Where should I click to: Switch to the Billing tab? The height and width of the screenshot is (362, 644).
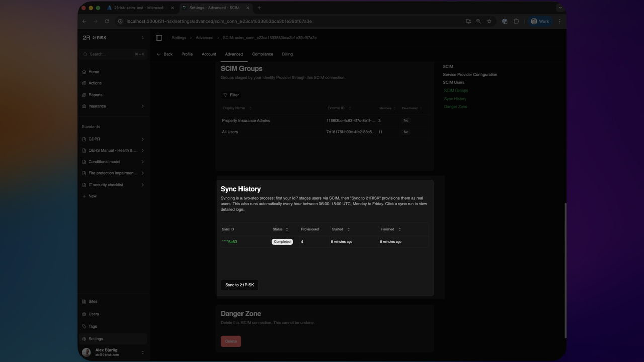[x=287, y=54]
